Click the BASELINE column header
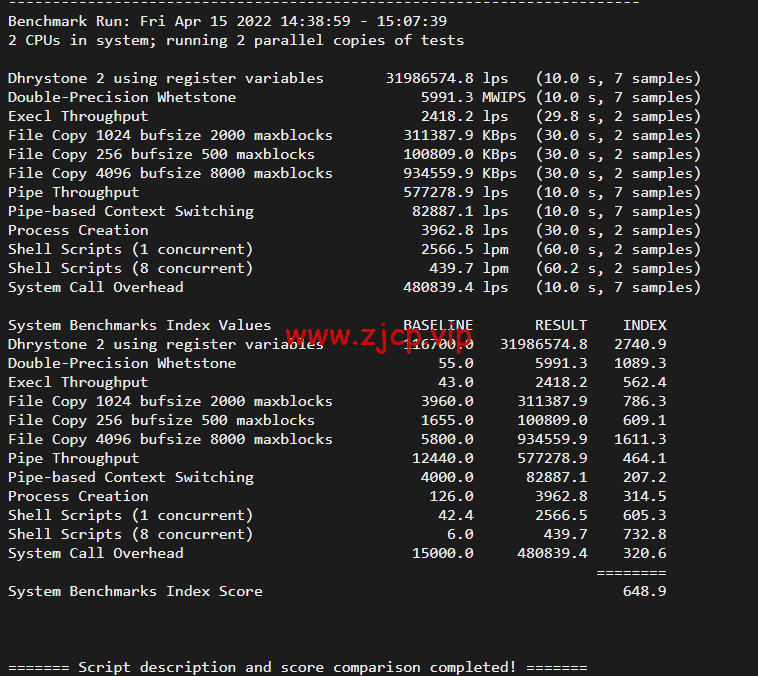Screen dimensions: 758x676 coord(438,325)
